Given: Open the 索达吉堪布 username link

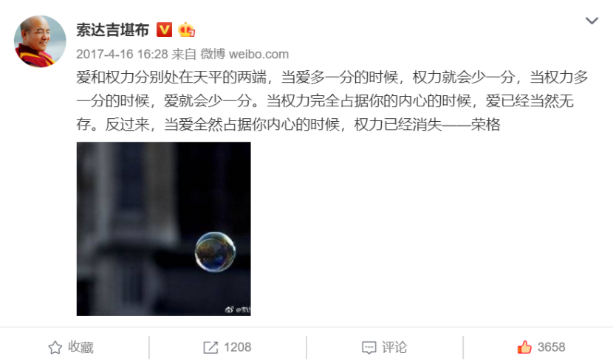Looking at the screenshot, I should click(112, 30).
